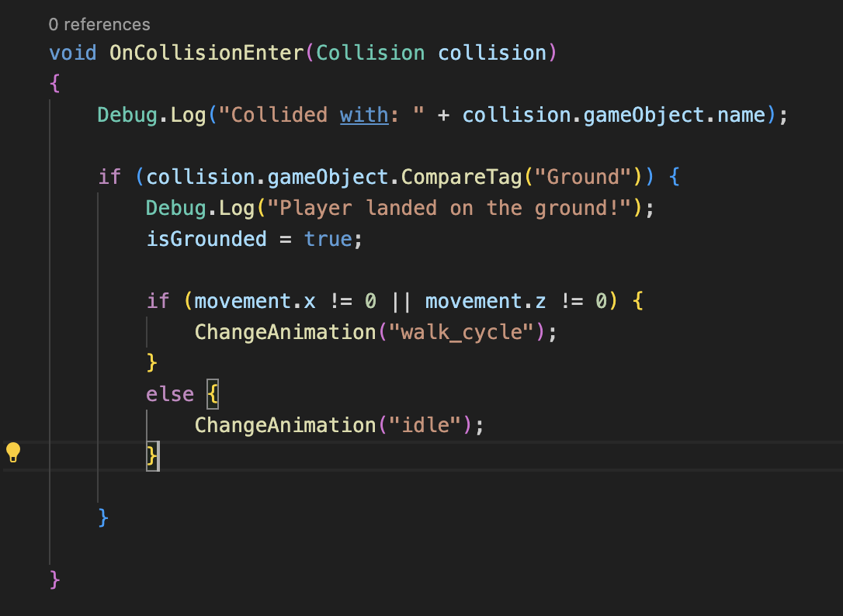Click 'collision.gameObject.name' expression
The width and height of the screenshot is (843, 616).
614,115
